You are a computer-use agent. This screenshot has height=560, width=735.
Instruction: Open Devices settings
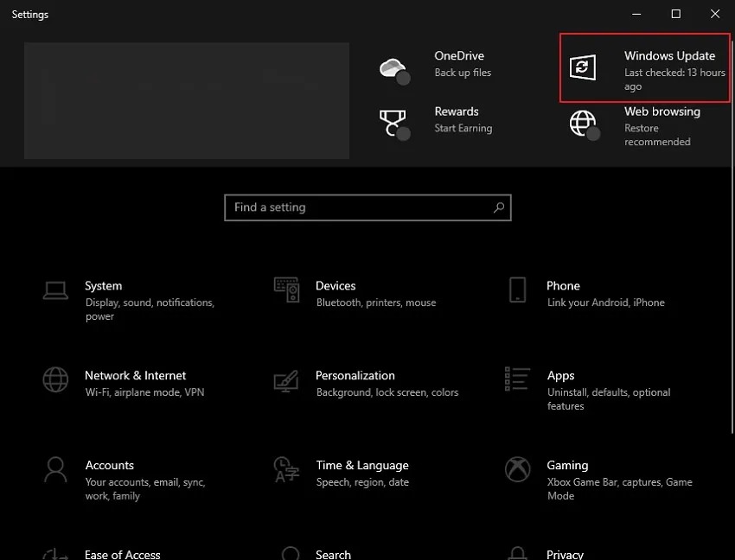click(x=336, y=286)
